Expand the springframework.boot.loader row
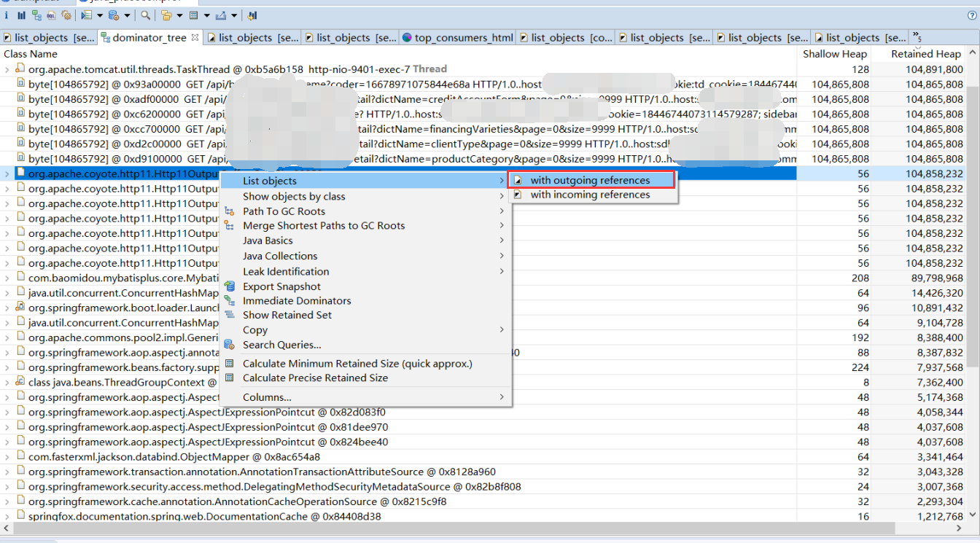980x543 pixels. click(7, 308)
